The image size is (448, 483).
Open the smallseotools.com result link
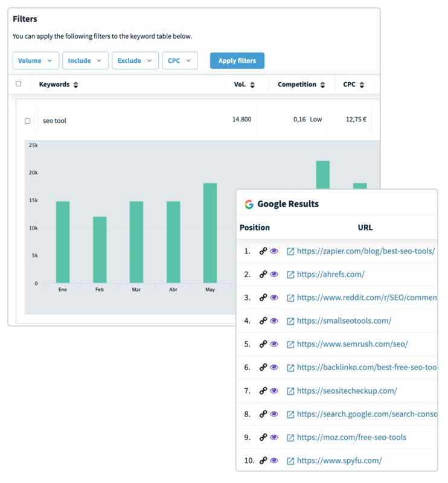point(344,321)
